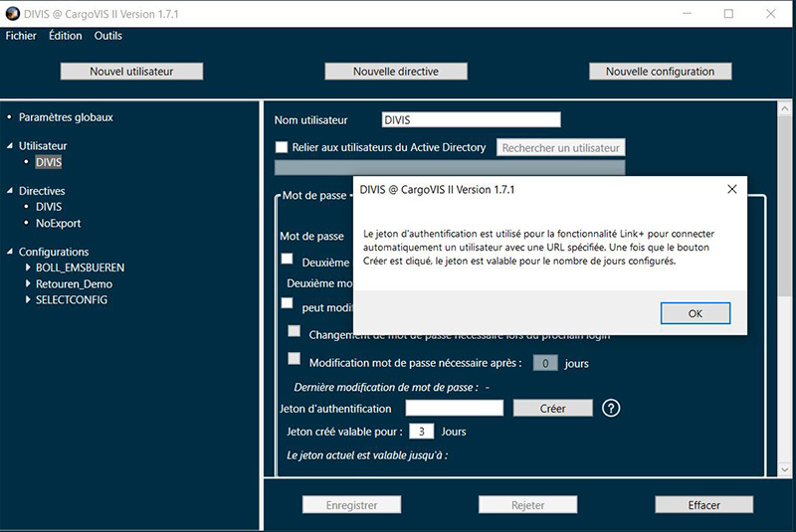Click the Nouvelle directive button
The width and height of the screenshot is (796, 532).
click(396, 72)
